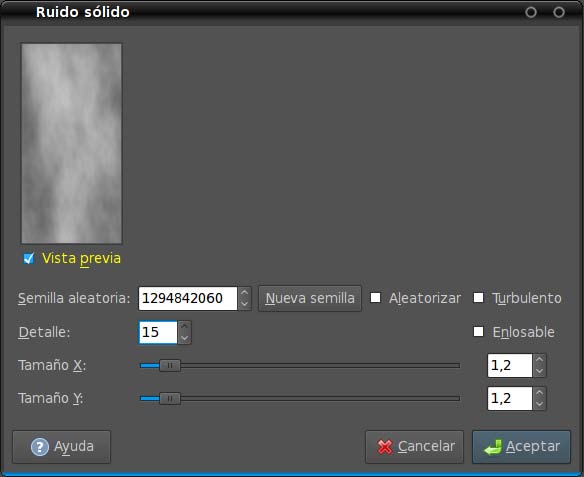Click the Detalle label

pyautogui.click(x=44, y=332)
